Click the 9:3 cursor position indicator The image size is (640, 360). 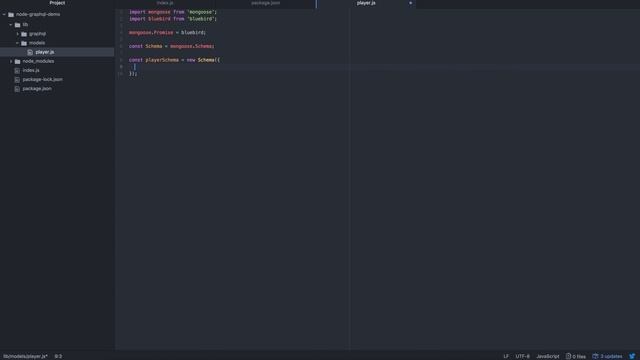click(x=58, y=356)
